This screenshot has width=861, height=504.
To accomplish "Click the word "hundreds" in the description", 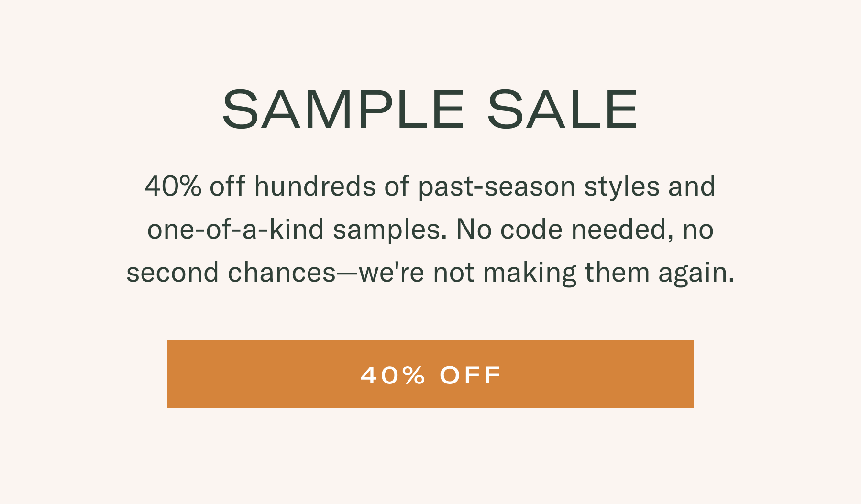I will 315,186.
